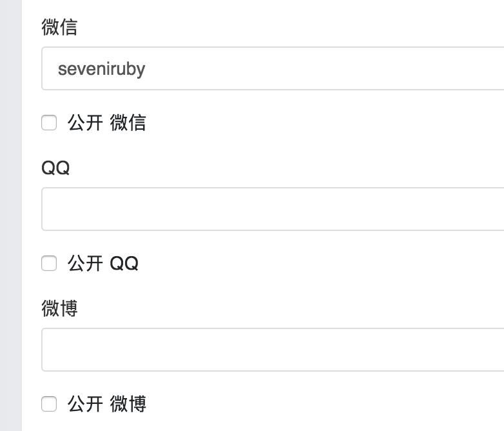Click the gray left margin strip
Screen dimensions: 504x431
10,215
